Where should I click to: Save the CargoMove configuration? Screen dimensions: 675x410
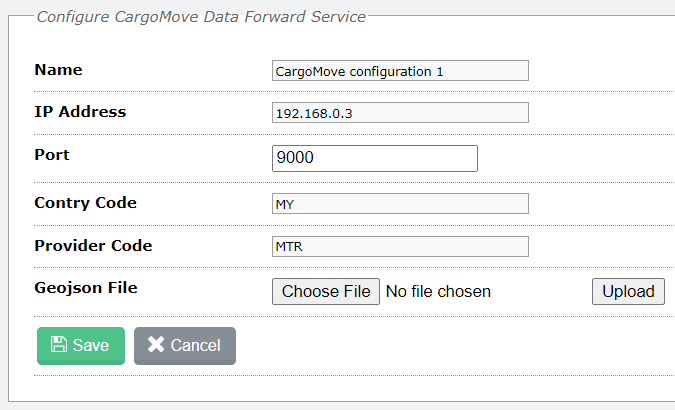(81, 346)
